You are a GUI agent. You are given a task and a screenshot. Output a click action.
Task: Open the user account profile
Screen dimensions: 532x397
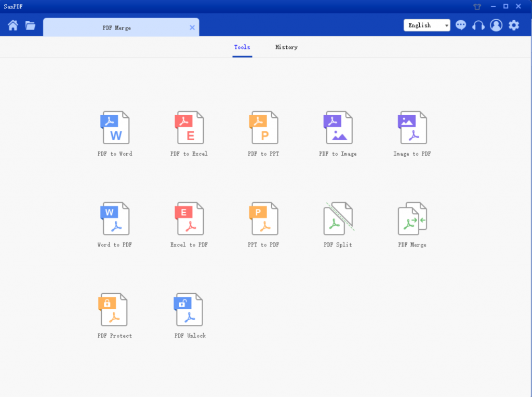click(x=496, y=25)
